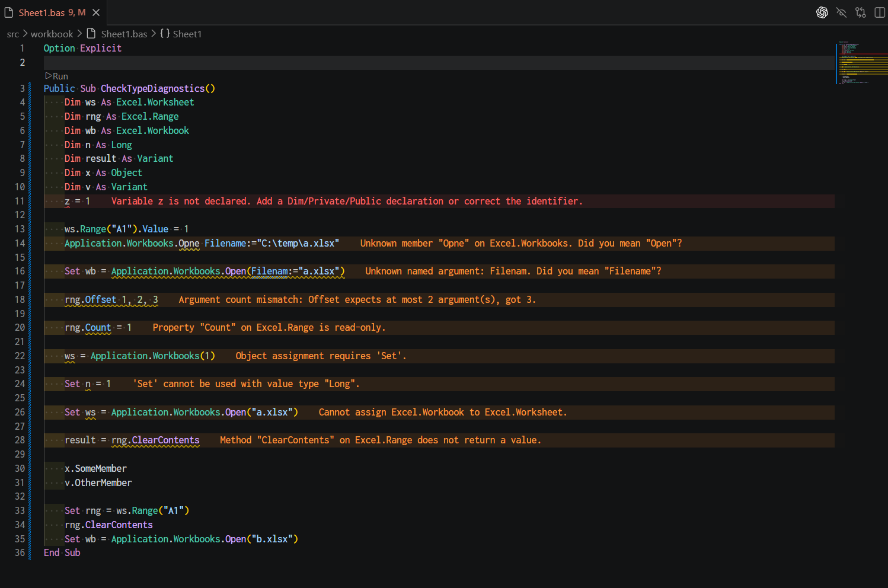Click the misspelled "Opne" member
This screenshot has width=888, height=588.
[x=189, y=244]
